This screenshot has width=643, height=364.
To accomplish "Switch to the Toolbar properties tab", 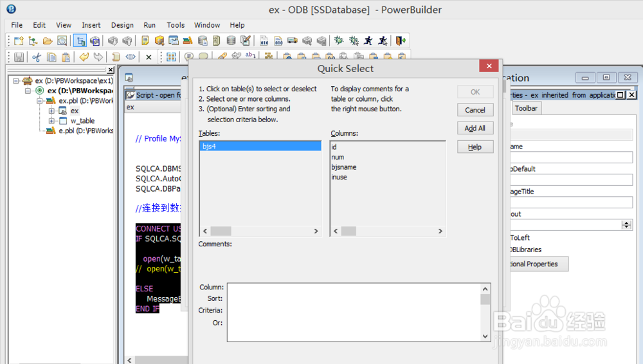I will [x=526, y=108].
